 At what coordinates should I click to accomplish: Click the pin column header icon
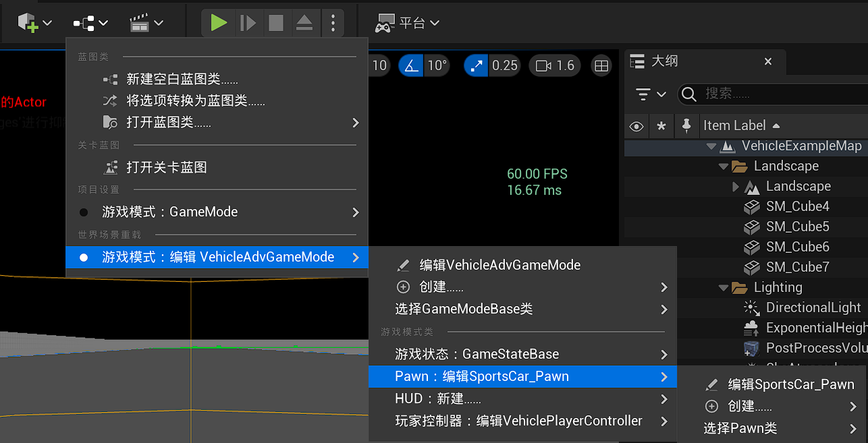coord(686,126)
